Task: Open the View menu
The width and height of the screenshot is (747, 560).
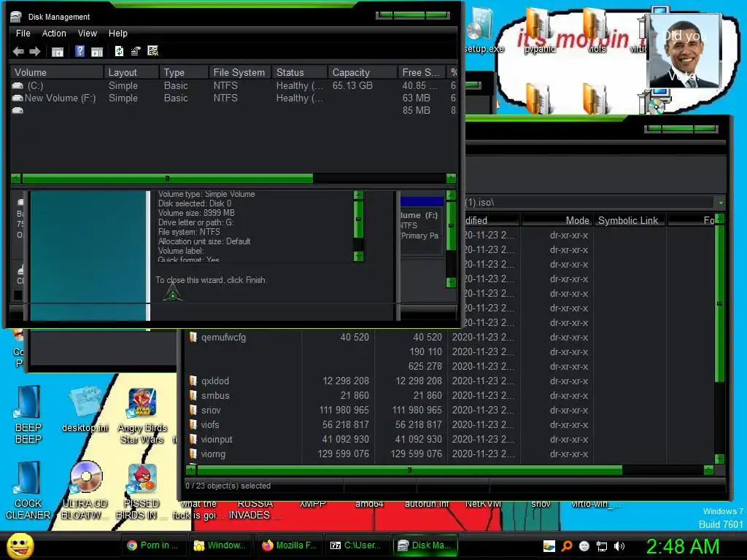Action: 88,34
